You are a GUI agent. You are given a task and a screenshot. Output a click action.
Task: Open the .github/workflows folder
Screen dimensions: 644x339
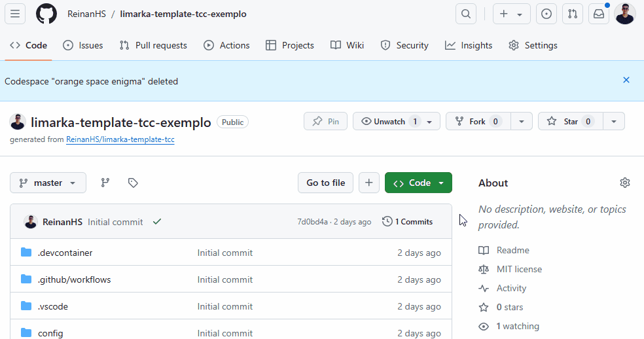(75, 280)
